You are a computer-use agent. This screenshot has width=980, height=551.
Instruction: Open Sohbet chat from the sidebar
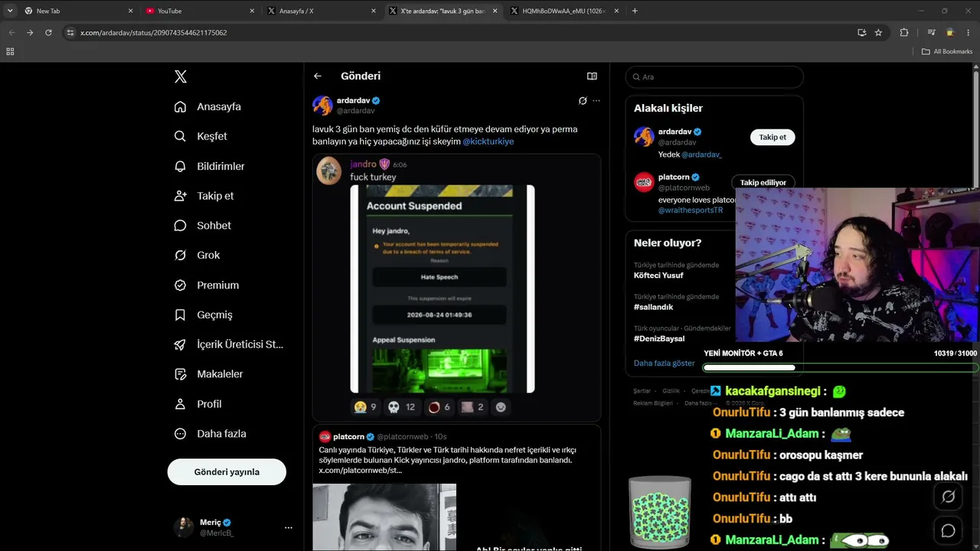pyautogui.click(x=202, y=226)
